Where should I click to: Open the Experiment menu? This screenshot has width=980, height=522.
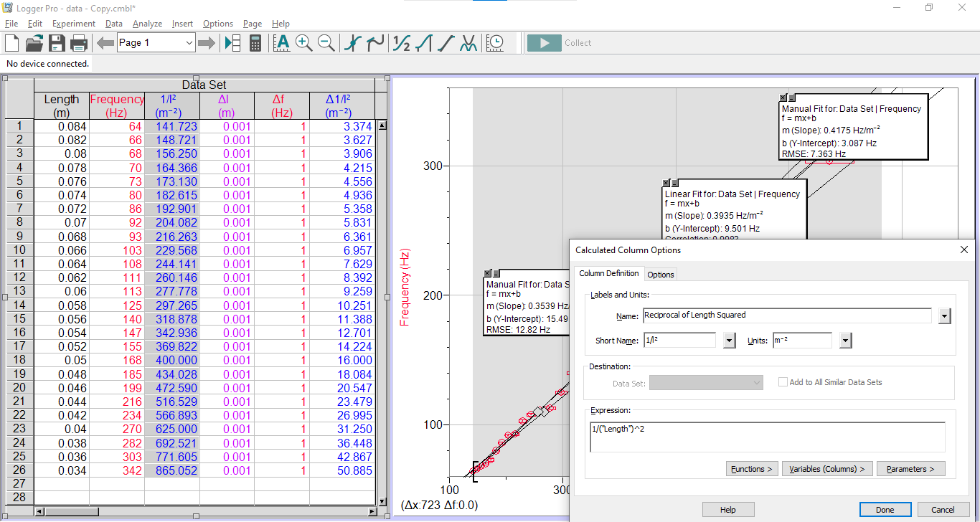pos(74,24)
